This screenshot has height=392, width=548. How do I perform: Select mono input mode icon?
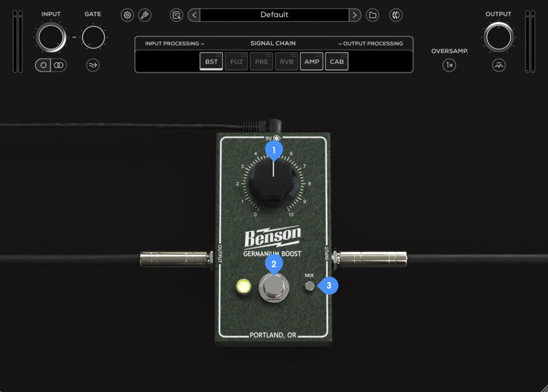43,65
